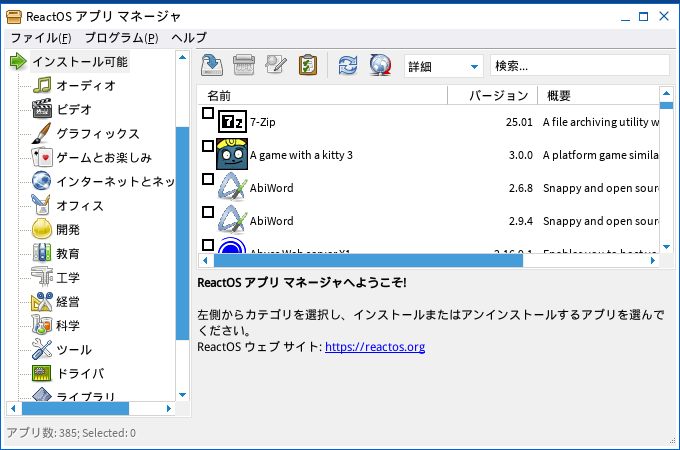Click the app list scroll-left arrow

[x=205, y=261]
